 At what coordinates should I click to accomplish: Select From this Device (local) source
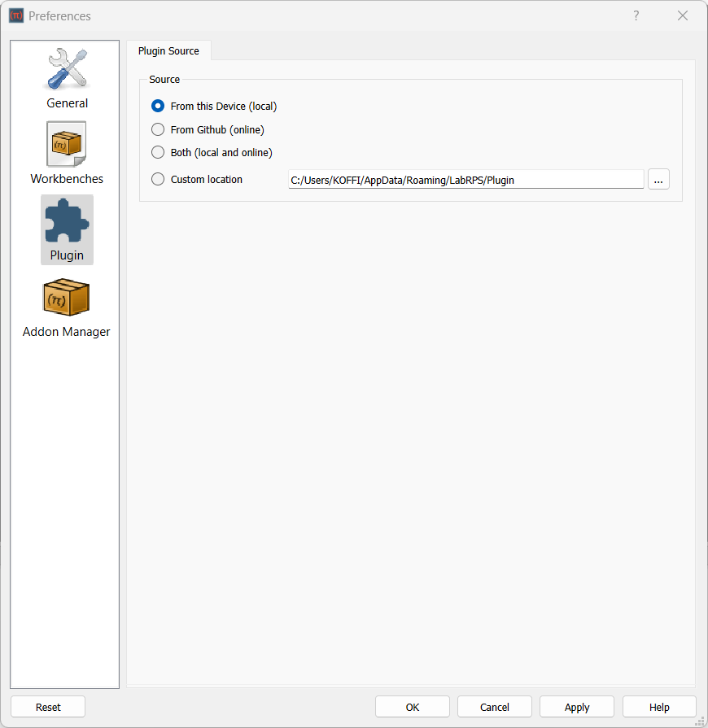157,106
